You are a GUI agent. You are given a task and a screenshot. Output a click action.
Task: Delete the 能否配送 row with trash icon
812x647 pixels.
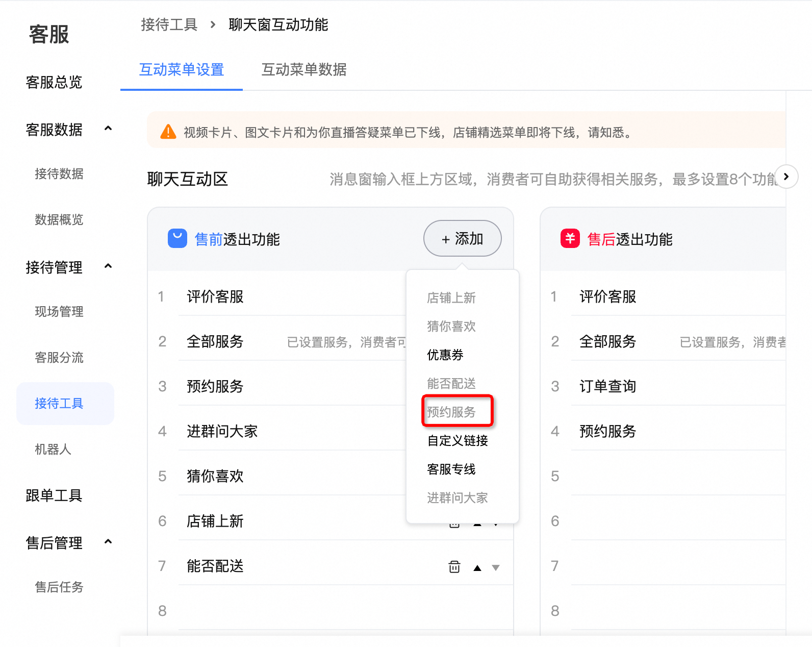[x=454, y=567]
